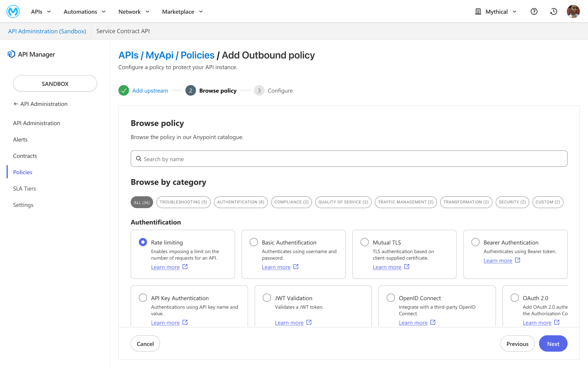Select the API Key Authentication radio button

coord(143,298)
